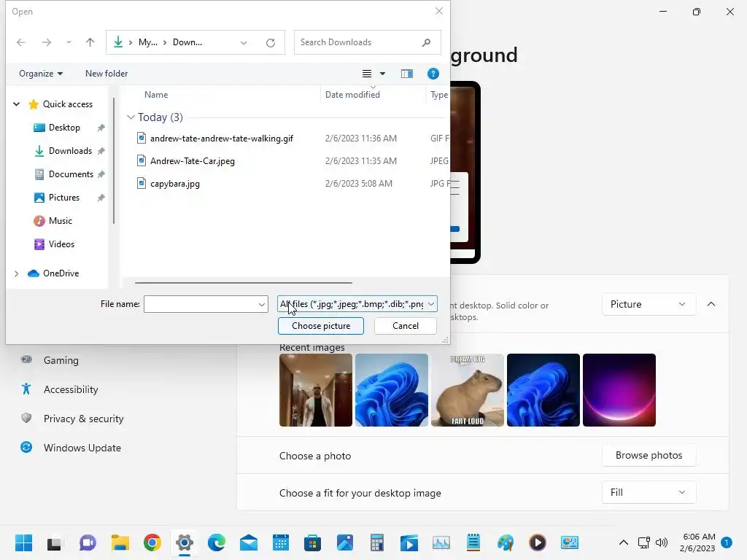Click the Choose picture button

[321, 326]
